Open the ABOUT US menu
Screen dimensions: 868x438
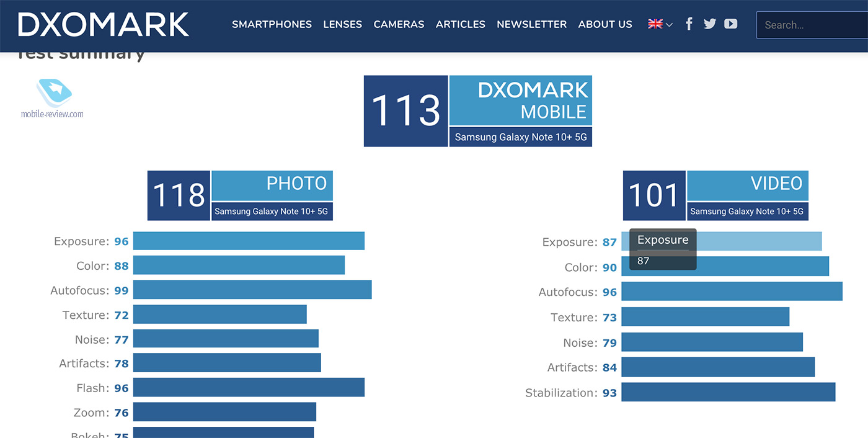[x=605, y=24]
